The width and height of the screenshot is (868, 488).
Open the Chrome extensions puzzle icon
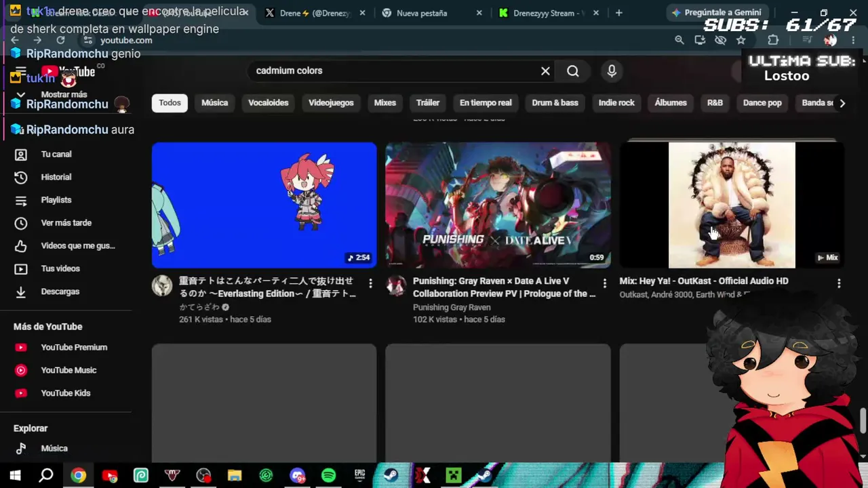pyautogui.click(x=773, y=40)
